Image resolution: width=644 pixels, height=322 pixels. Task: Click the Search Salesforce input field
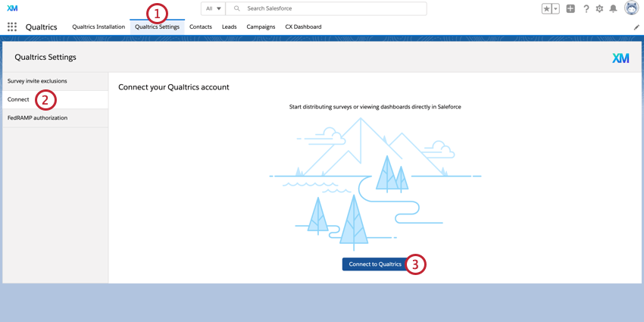pyautogui.click(x=326, y=8)
